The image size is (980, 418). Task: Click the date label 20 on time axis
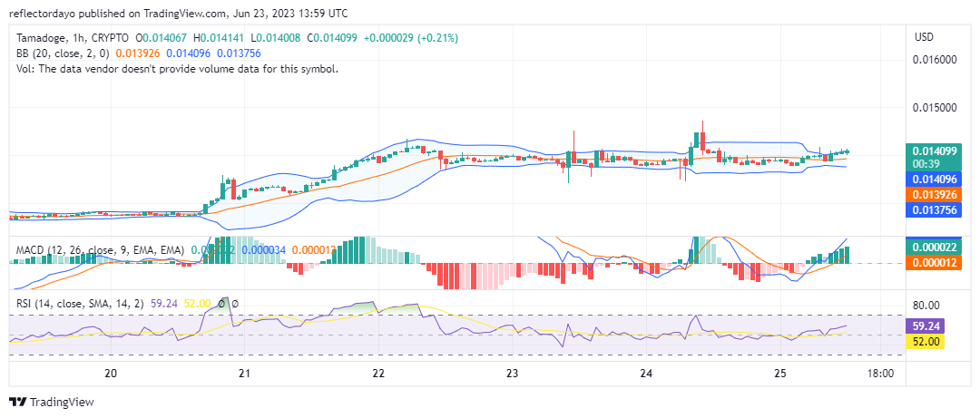[111, 374]
